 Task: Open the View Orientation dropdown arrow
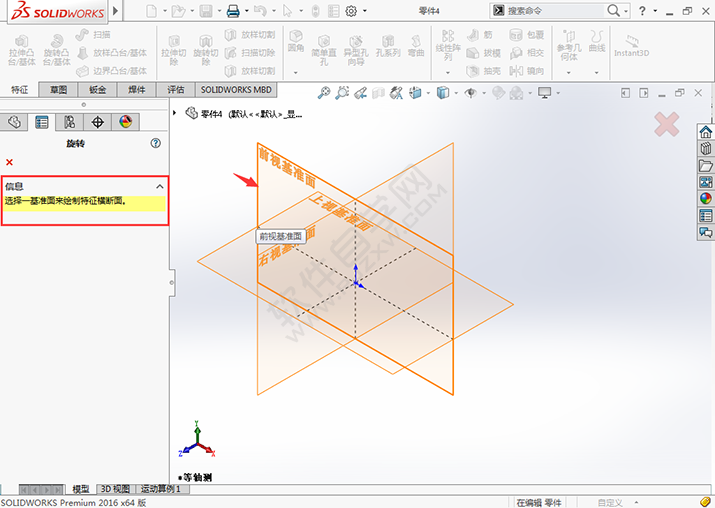428,93
